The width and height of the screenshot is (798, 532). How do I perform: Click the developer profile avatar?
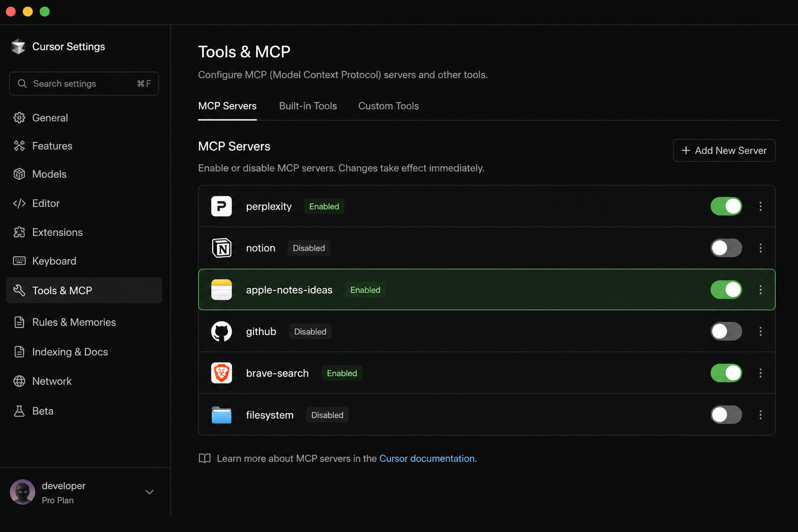pos(23,492)
